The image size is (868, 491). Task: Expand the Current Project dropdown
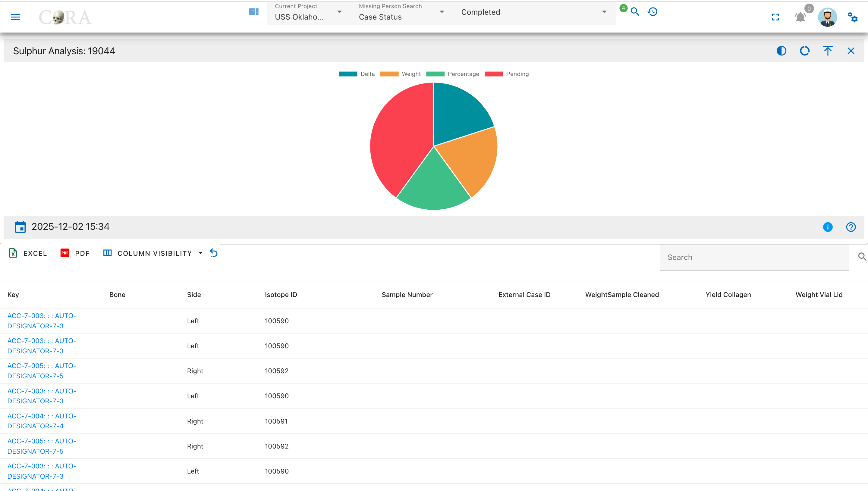(308, 12)
